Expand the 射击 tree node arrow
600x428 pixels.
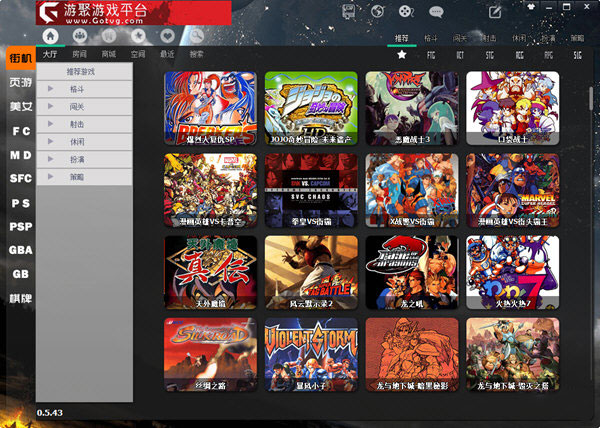pyautogui.click(x=51, y=124)
